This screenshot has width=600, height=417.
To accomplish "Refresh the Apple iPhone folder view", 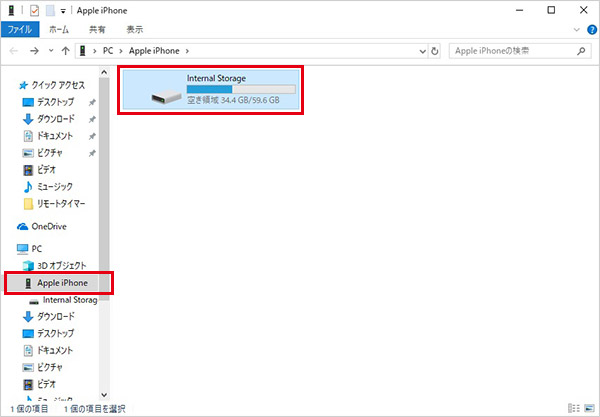I will click(x=435, y=51).
